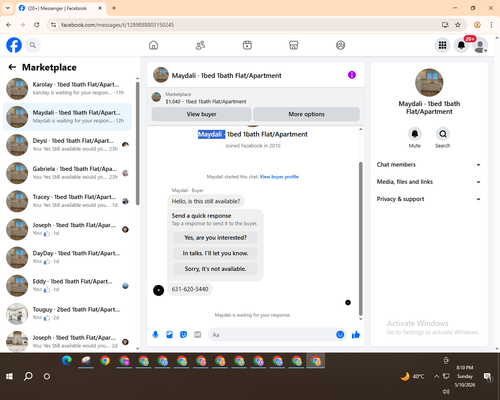Image resolution: width=500 pixels, height=400 pixels.
Task: Open the Friends icon in top navigation
Action: (x=200, y=45)
